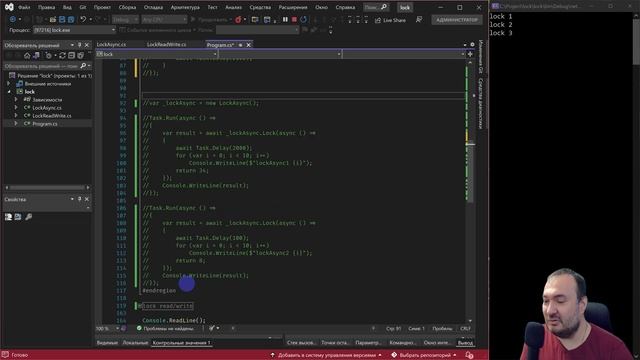The image size is (640, 360).
Task: Toggle auto-hide pin on Properties panel
Action: pyautogui.click(x=80, y=199)
